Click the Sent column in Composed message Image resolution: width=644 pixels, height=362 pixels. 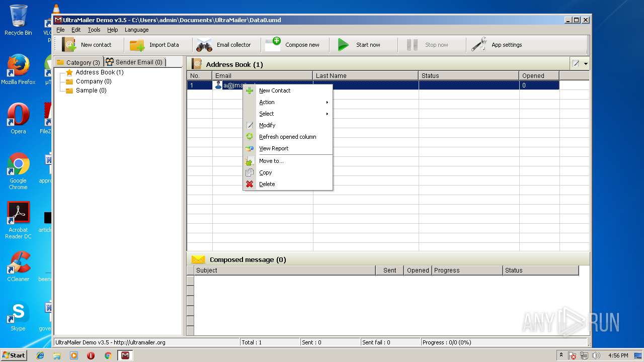(390, 270)
